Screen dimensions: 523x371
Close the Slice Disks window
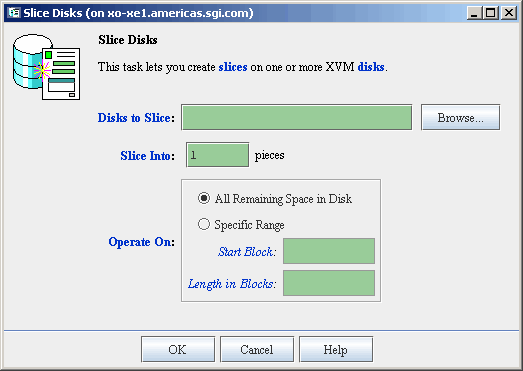click(509, 13)
